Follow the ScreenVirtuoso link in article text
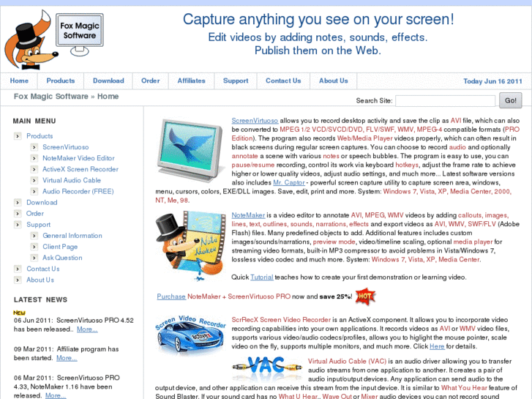 (255, 121)
